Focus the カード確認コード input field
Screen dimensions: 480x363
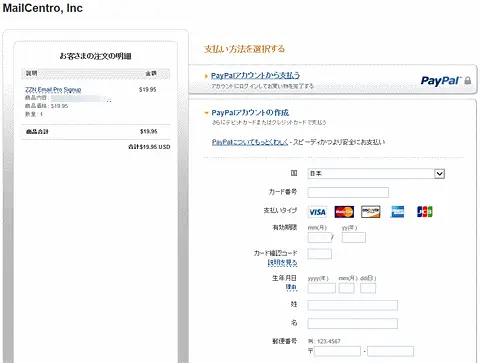320,254
